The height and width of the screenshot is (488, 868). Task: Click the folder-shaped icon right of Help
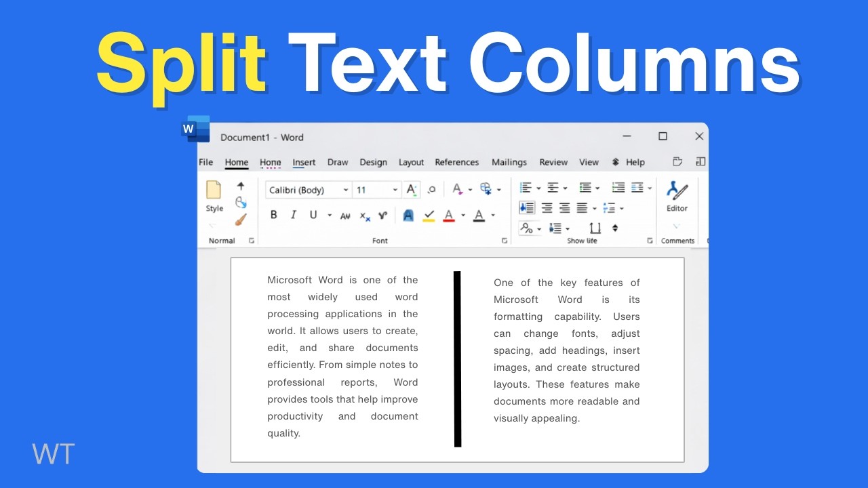pos(677,162)
